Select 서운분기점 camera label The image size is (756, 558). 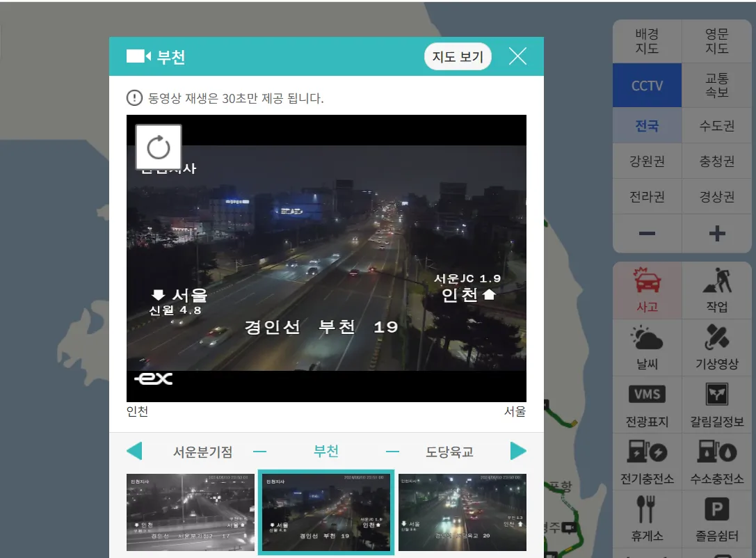tap(203, 452)
